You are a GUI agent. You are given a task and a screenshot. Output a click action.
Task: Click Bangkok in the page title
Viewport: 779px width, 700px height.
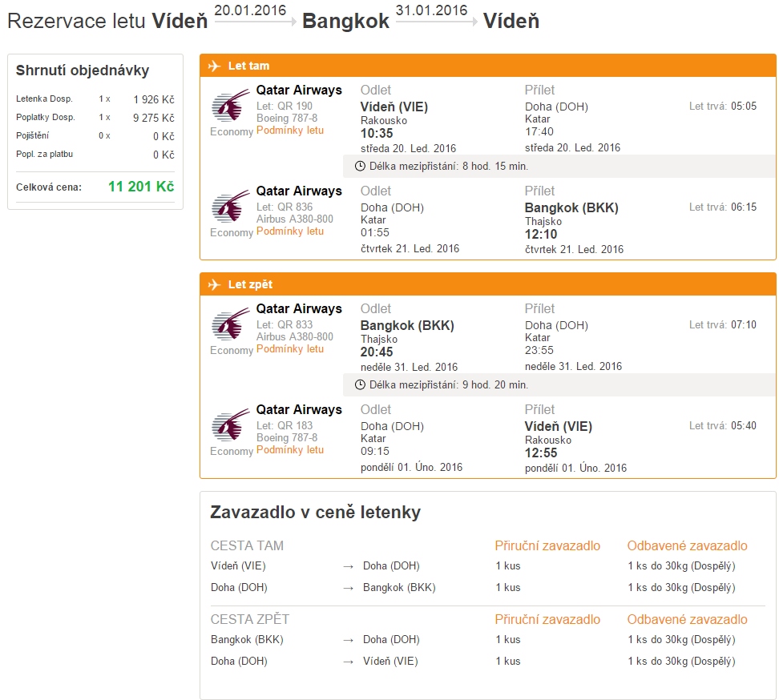[345, 22]
